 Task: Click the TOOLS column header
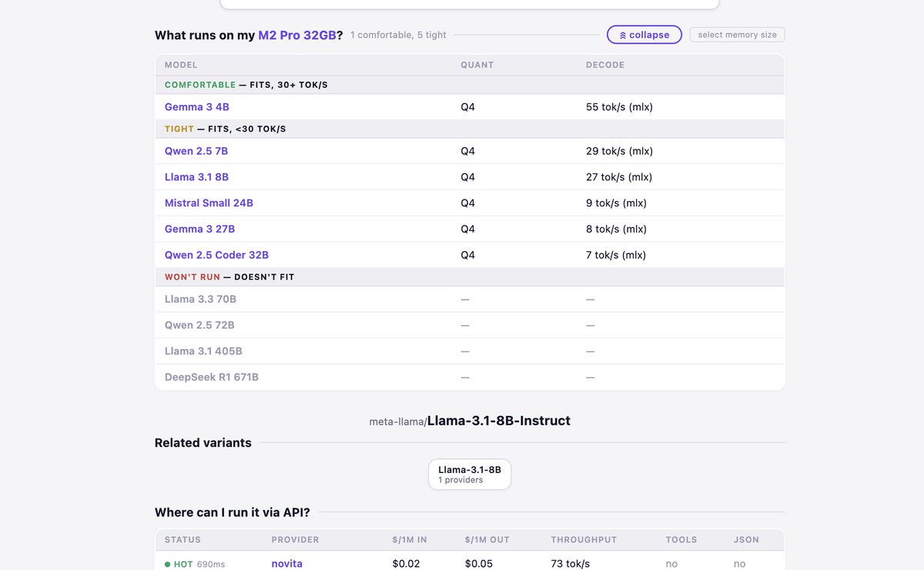tap(681, 540)
